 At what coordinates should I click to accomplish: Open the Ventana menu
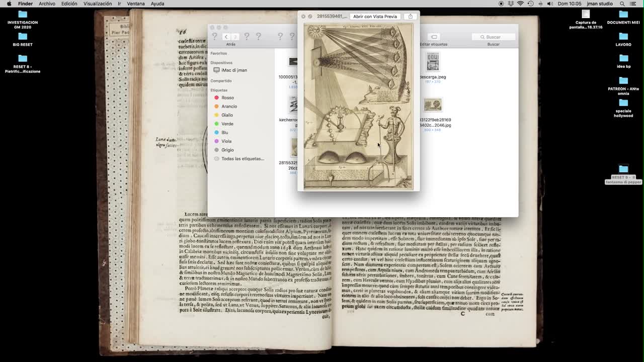coord(136,4)
